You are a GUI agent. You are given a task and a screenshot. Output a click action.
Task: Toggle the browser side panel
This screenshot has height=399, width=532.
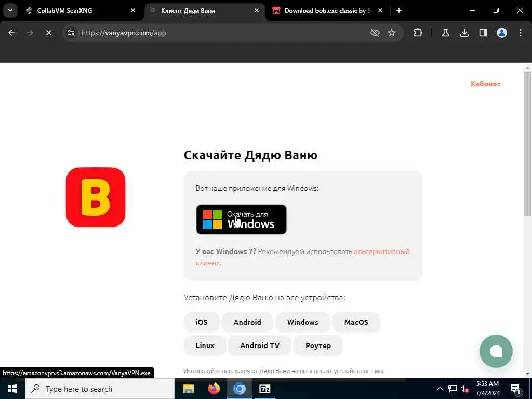coord(483,33)
